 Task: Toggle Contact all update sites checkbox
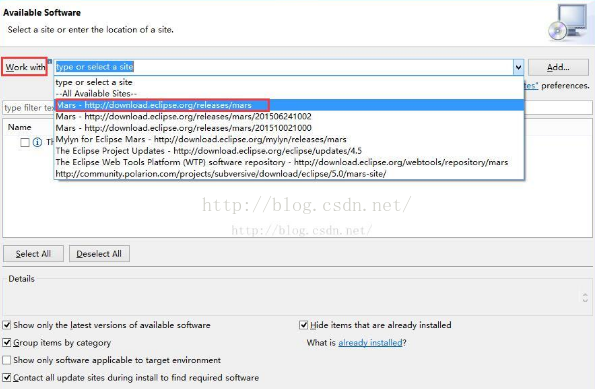[7, 378]
